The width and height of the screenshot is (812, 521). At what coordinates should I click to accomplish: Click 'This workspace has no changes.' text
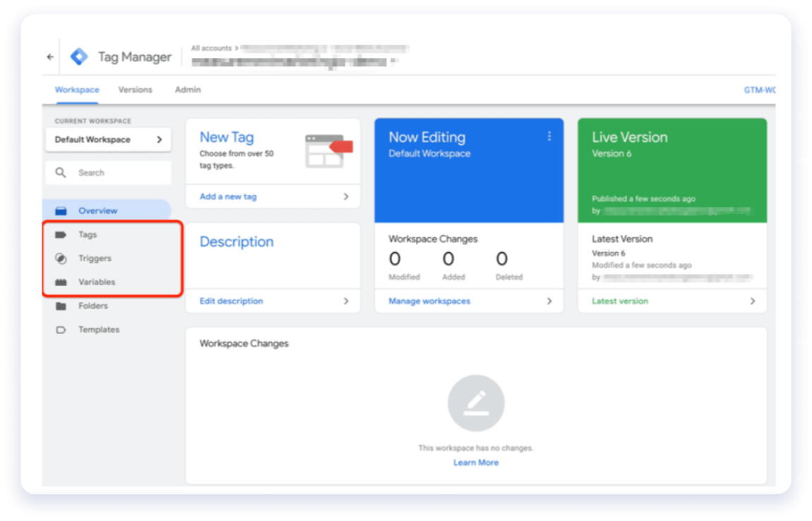click(x=476, y=448)
